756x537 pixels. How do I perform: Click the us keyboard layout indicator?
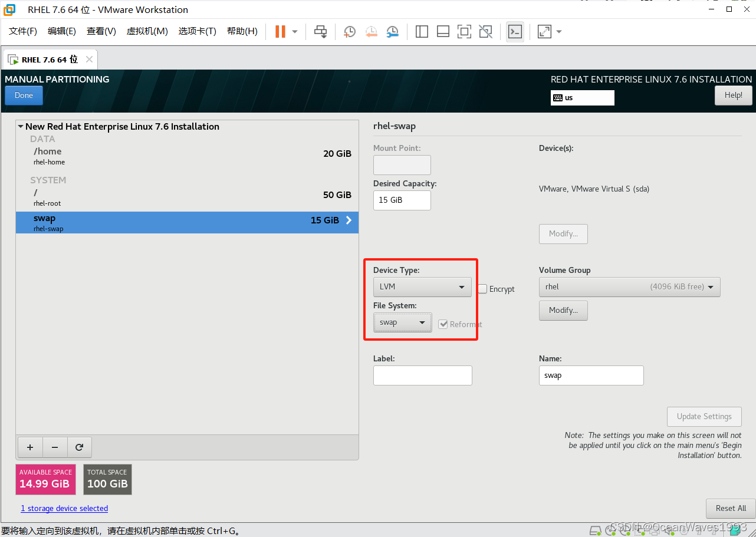pyautogui.click(x=583, y=98)
